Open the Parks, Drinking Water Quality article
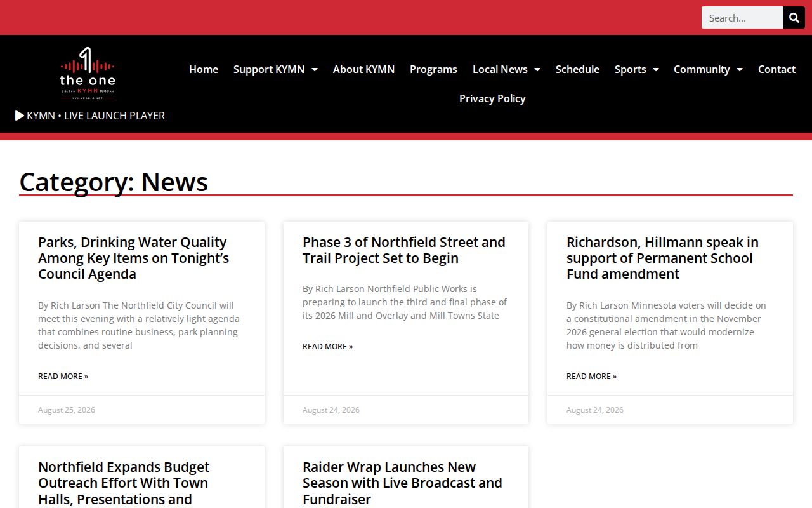Screen dimensions: 812x508 coord(133,258)
